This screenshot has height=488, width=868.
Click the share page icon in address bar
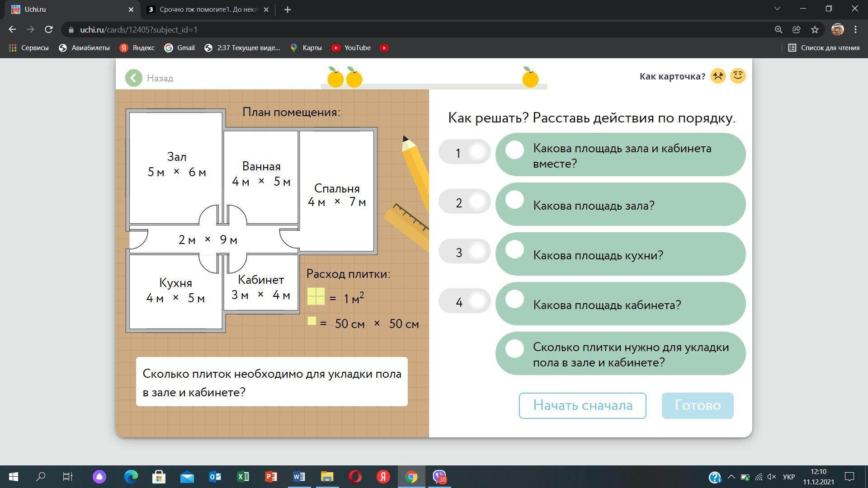(x=797, y=30)
